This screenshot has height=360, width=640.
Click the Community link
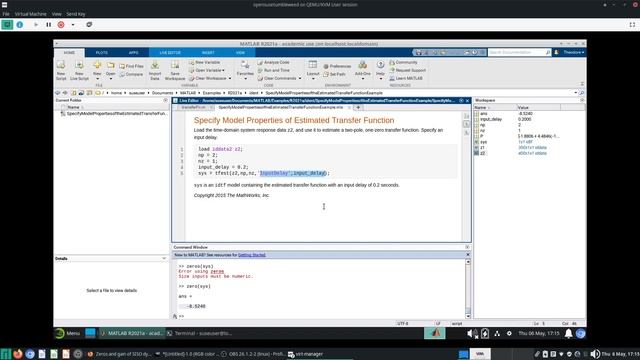403,62
